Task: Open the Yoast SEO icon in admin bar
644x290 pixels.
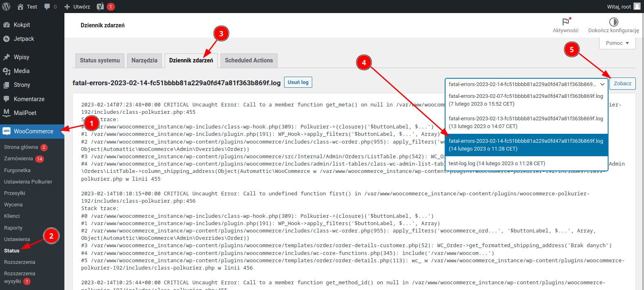Action: [x=100, y=7]
